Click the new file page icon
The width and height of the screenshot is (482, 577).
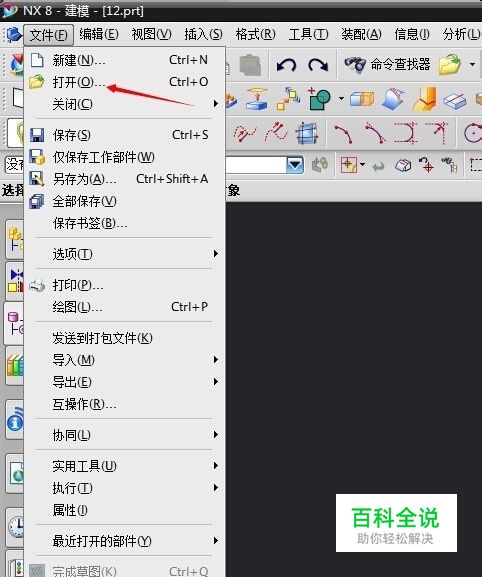pos(37,60)
